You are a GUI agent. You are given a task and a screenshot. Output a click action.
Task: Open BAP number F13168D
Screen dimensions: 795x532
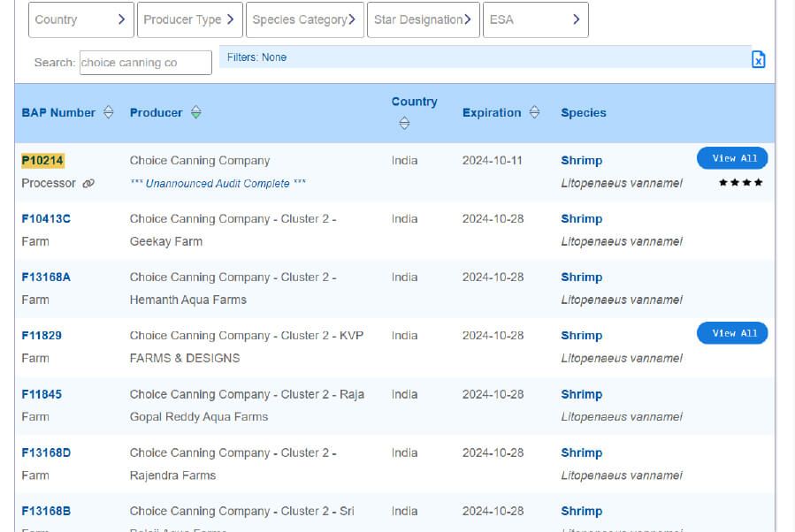pos(46,452)
